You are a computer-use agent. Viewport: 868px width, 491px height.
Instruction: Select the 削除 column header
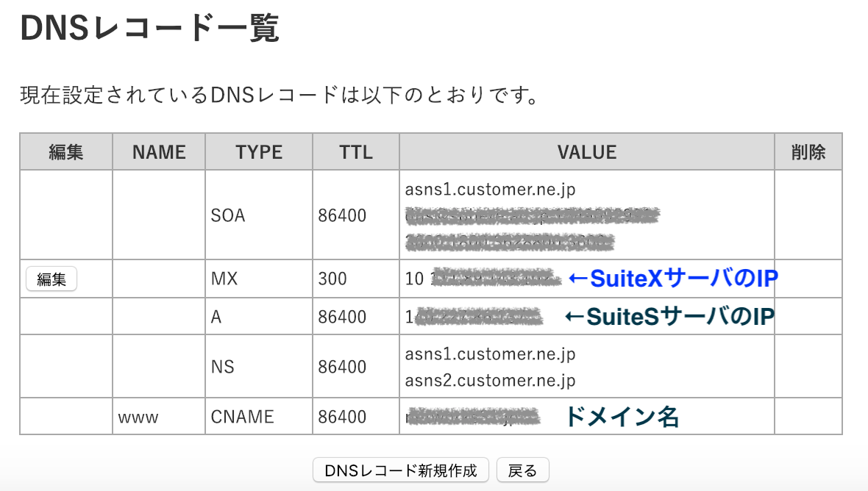(x=808, y=151)
